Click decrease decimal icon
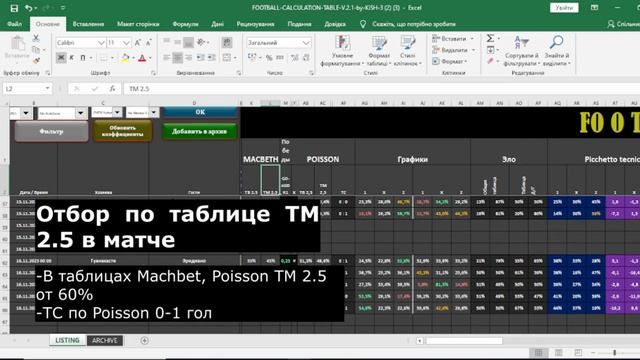640x360 pixels. [x=306, y=58]
